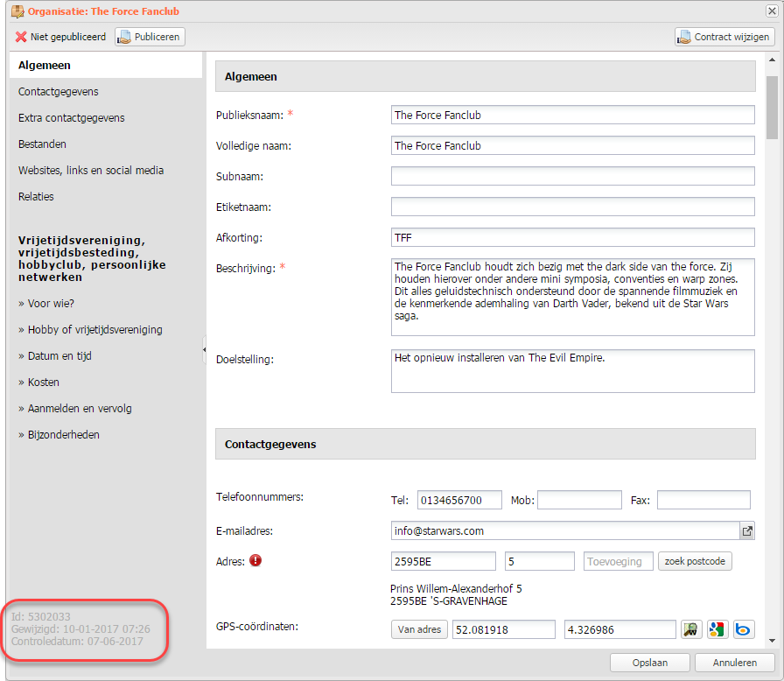Click Contract wijzigen button
The width and height of the screenshot is (784, 681).
724,37
